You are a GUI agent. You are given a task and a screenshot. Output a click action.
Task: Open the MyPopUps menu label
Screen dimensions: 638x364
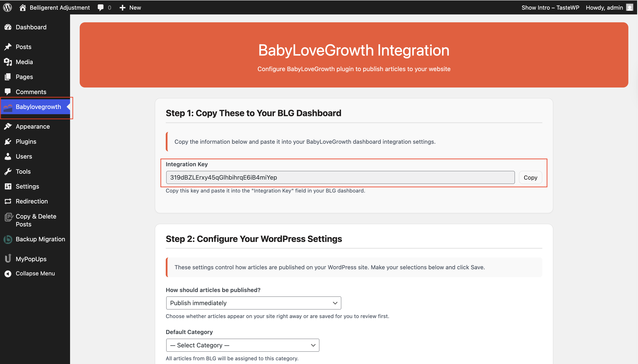pyautogui.click(x=31, y=259)
